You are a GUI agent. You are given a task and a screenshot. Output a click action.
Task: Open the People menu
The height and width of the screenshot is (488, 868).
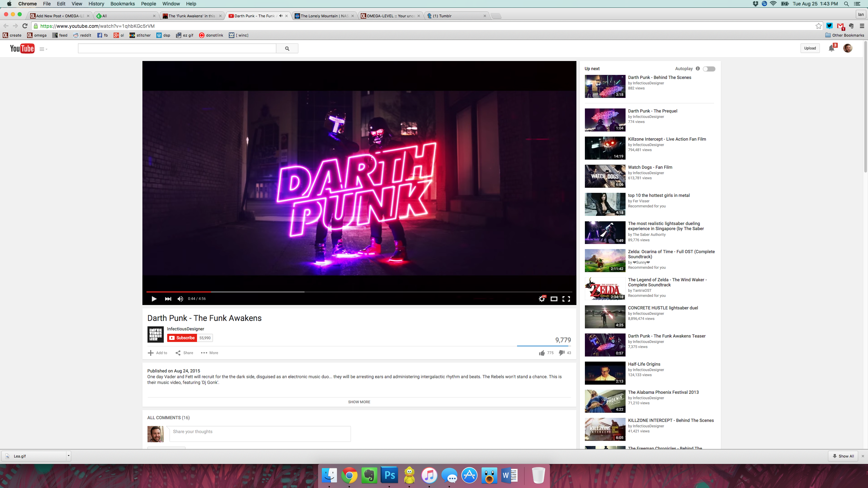click(x=149, y=4)
